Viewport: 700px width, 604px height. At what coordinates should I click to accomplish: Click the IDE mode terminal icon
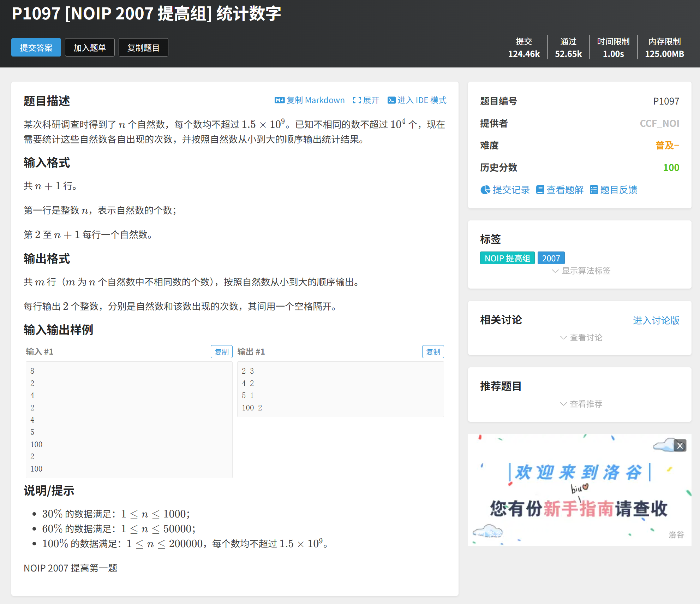(x=391, y=100)
